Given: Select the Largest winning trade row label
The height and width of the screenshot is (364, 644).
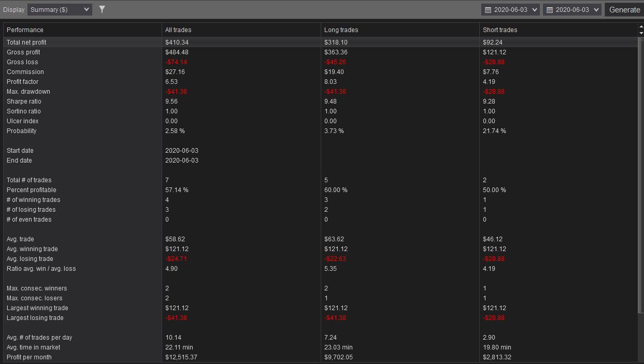Looking at the screenshot, I should (37, 308).
